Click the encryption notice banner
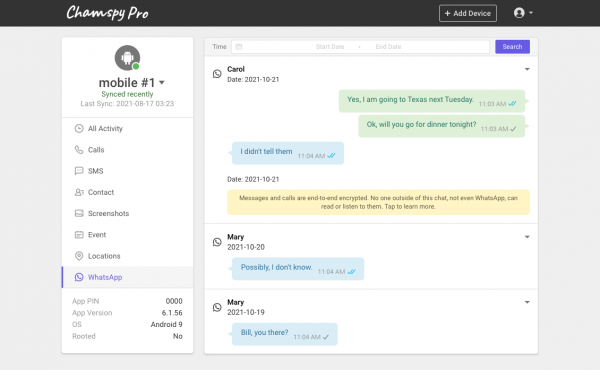The height and width of the screenshot is (370, 600). tap(378, 202)
